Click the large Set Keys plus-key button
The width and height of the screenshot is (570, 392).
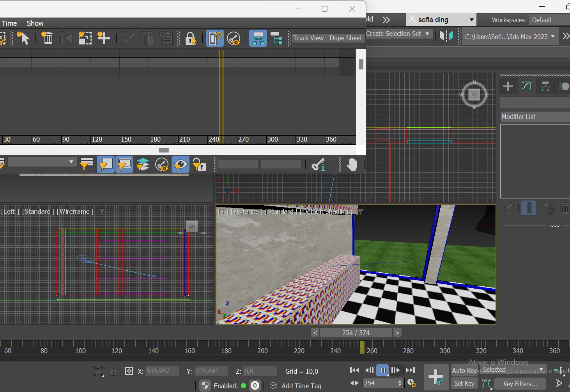tap(436, 377)
